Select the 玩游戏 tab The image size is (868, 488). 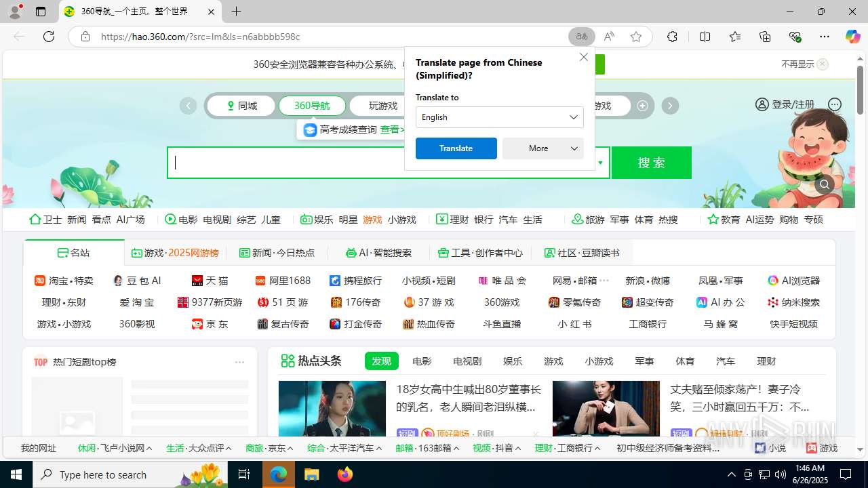coord(383,106)
